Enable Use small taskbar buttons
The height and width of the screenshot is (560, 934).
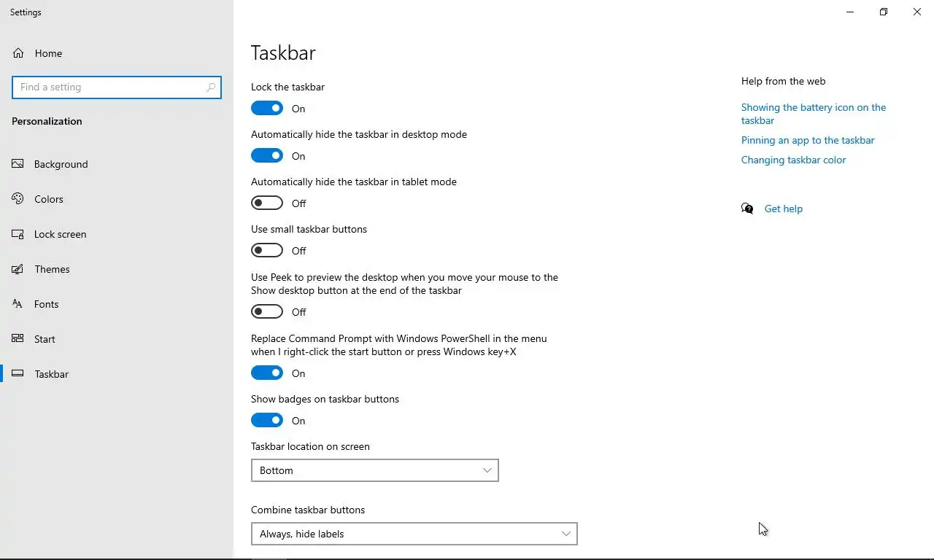pyautogui.click(x=267, y=251)
